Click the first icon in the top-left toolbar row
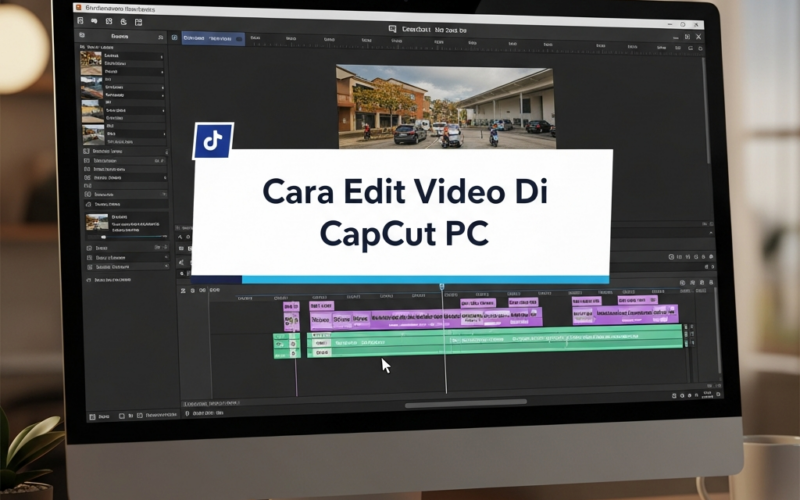Viewport: 800px width, 500px height. [x=80, y=21]
